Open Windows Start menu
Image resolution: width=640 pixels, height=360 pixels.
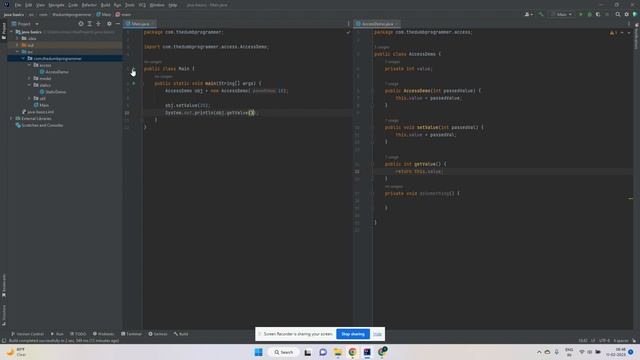258,352
